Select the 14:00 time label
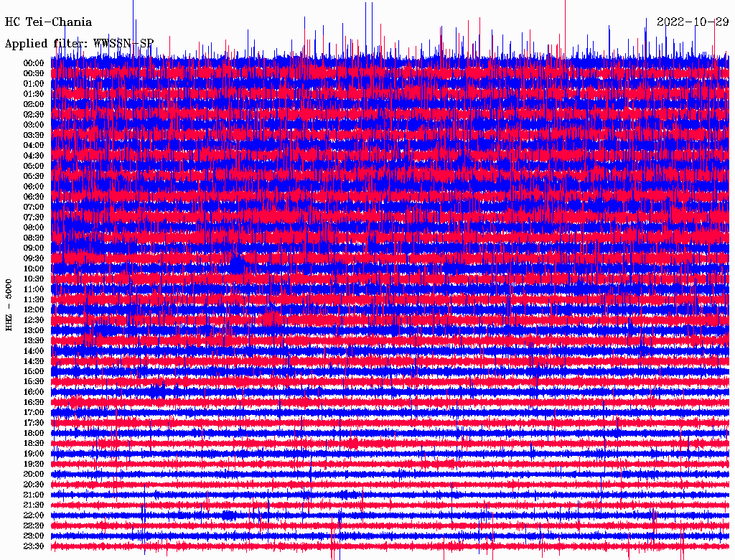Screen dimensions: 735x560 34,351
